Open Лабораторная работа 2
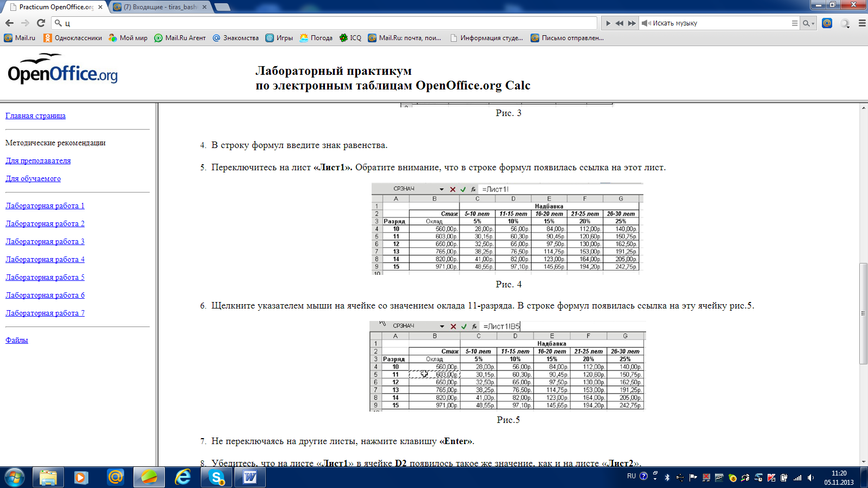 point(45,223)
